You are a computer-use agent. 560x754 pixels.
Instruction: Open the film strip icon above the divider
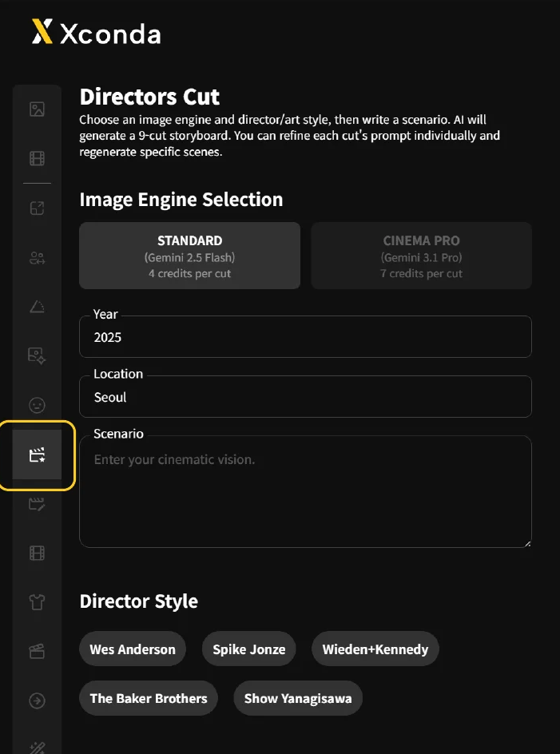click(x=37, y=158)
